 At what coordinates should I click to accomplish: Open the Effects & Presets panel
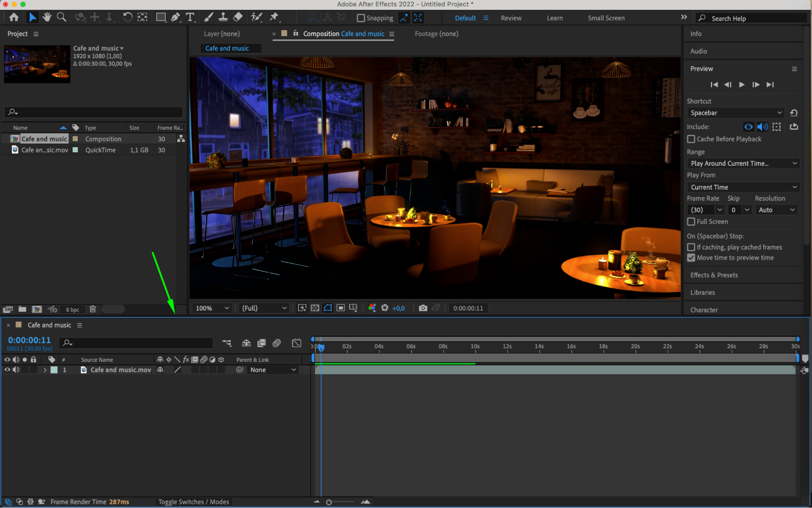[714, 275]
